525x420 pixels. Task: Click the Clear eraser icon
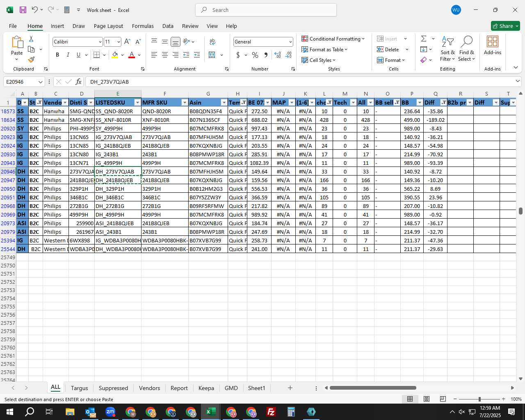click(x=424, y=60)
